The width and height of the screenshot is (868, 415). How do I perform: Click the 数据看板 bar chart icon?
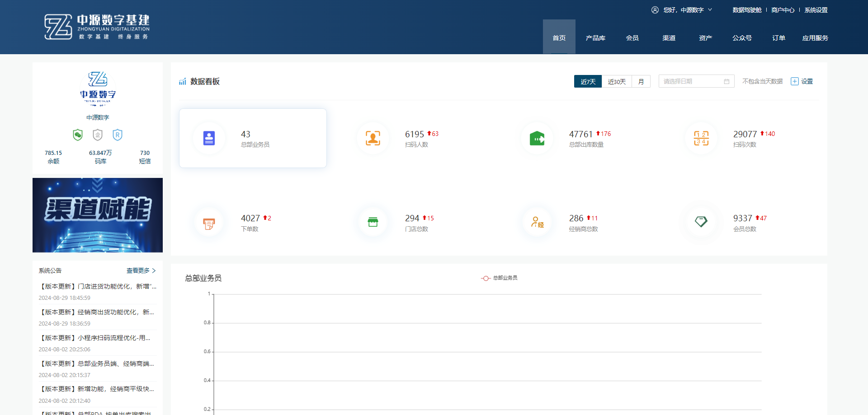click(x=183, y=82)
